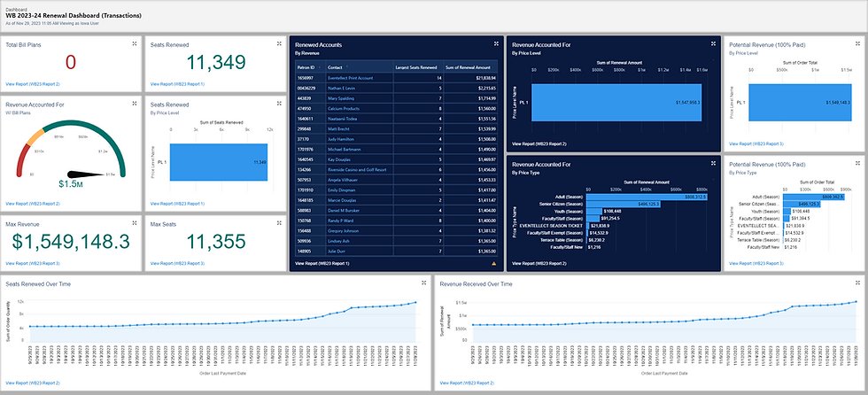Open contact Eventellect Print Account

pyautogui.click(x=350, y=78)
